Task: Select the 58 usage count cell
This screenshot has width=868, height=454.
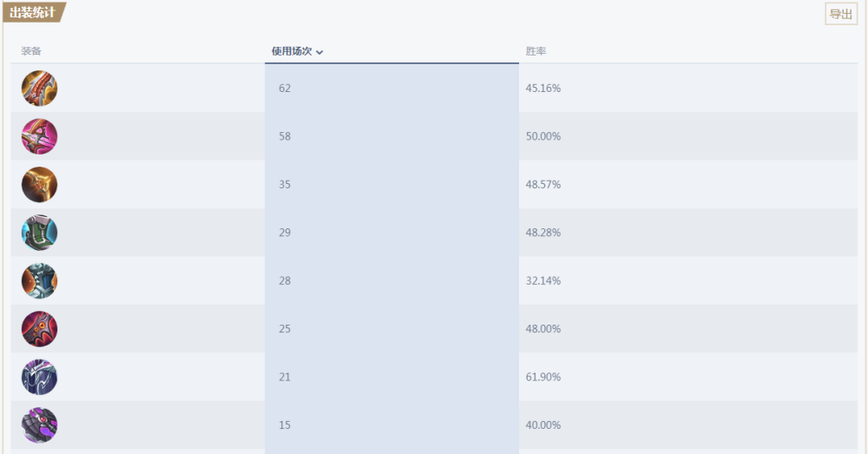Action: (x=392, y=136)
